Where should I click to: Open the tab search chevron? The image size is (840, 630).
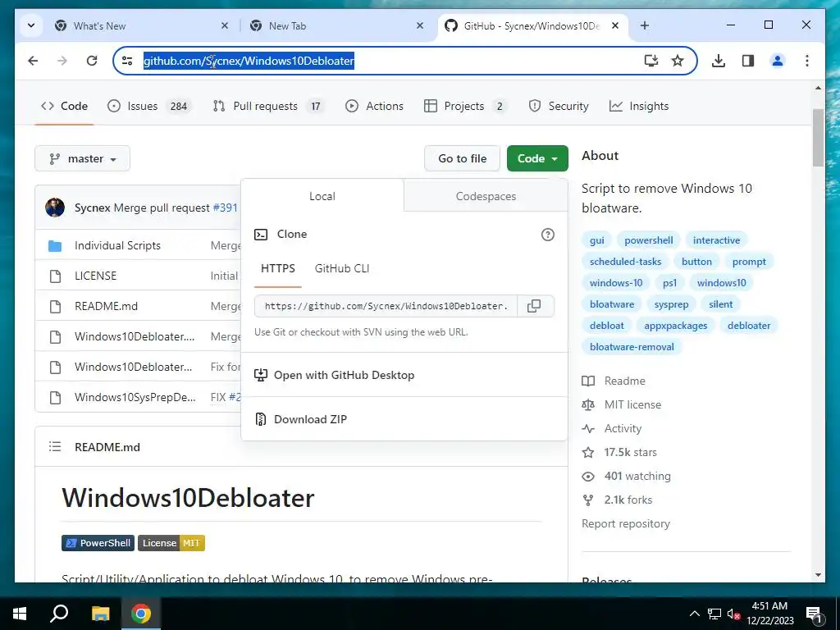click(31, 25)
